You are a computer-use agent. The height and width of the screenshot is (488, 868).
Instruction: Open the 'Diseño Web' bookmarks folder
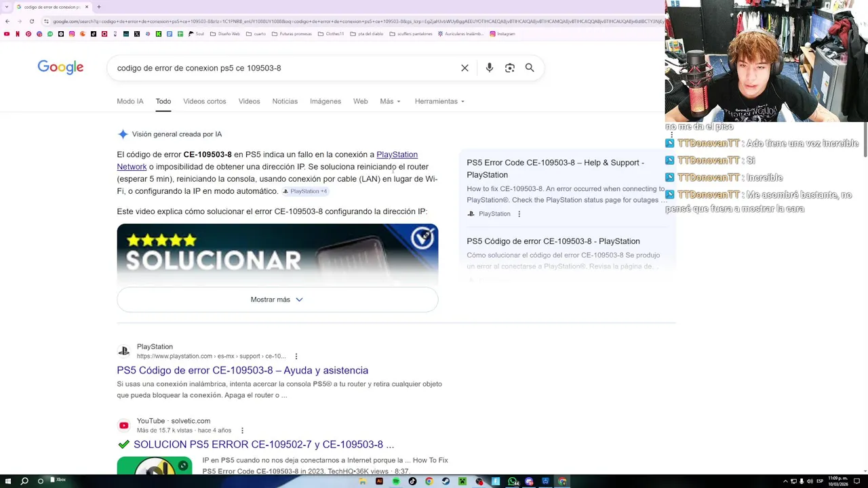225,34
